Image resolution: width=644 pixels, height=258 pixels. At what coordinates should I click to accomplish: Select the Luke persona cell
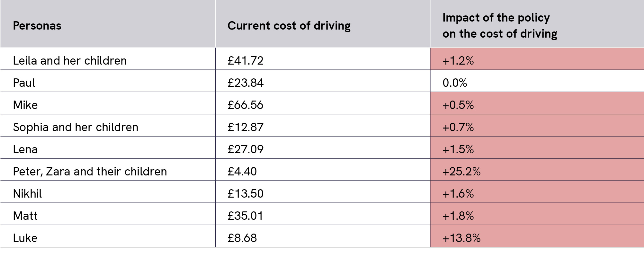pos(25,238)
